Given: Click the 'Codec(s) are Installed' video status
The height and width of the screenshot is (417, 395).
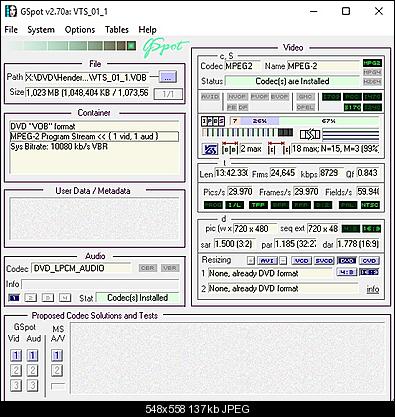Looking at the screenshot, I should [x=292, y=81].
